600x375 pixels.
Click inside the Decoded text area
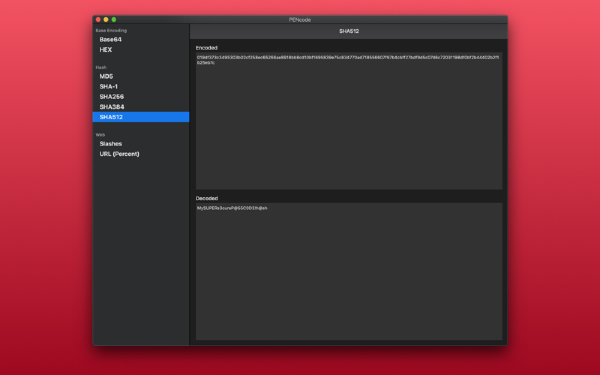pos(349,271)
